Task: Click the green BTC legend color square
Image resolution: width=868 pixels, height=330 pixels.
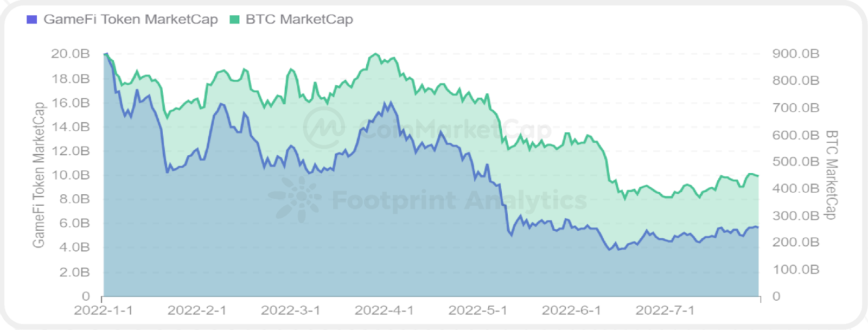Action: coord(234,20)
